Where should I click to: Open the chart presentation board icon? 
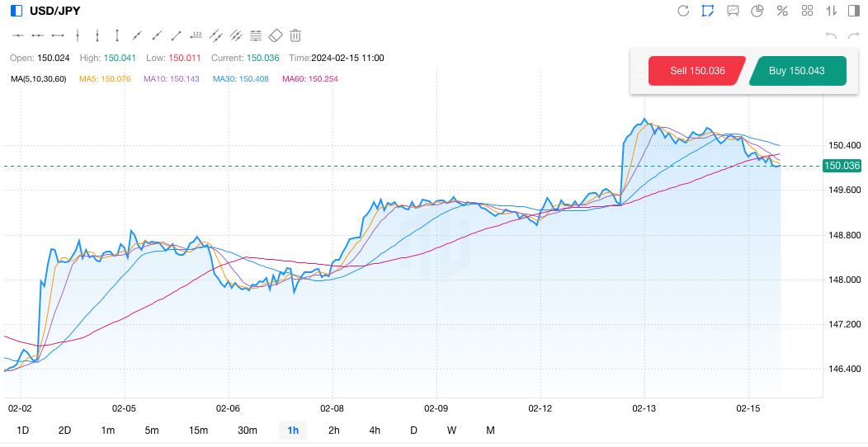733,11
